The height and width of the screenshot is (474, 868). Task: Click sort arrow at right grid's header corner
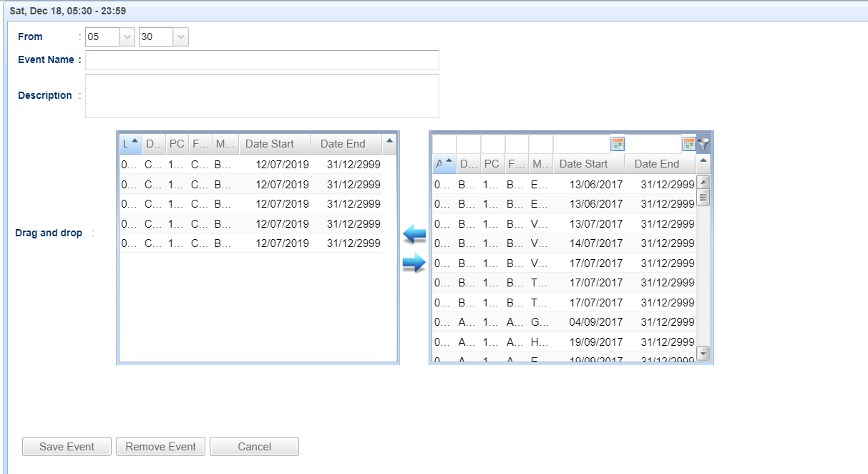(x=703, y=160)
